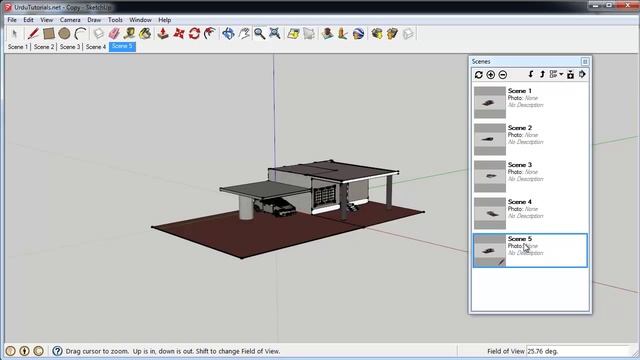This screenshot has height=360, width=640.
Task: Select the Line pencil tool
Action: (x=33, y=34)
